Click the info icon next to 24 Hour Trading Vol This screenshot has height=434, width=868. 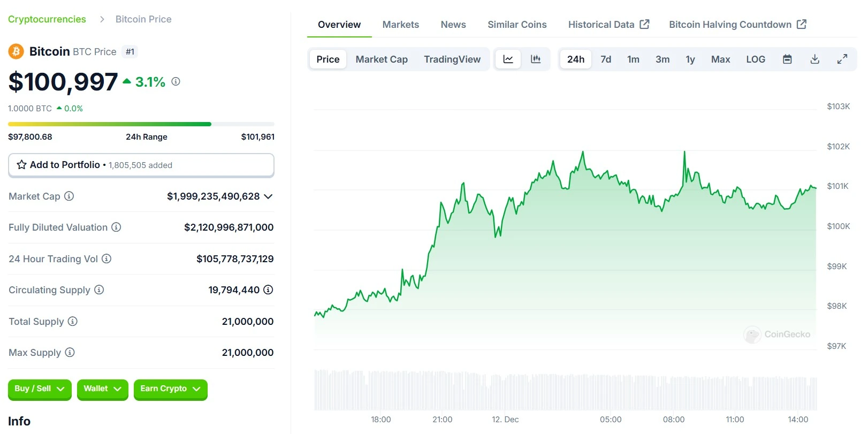click(106, 259)
